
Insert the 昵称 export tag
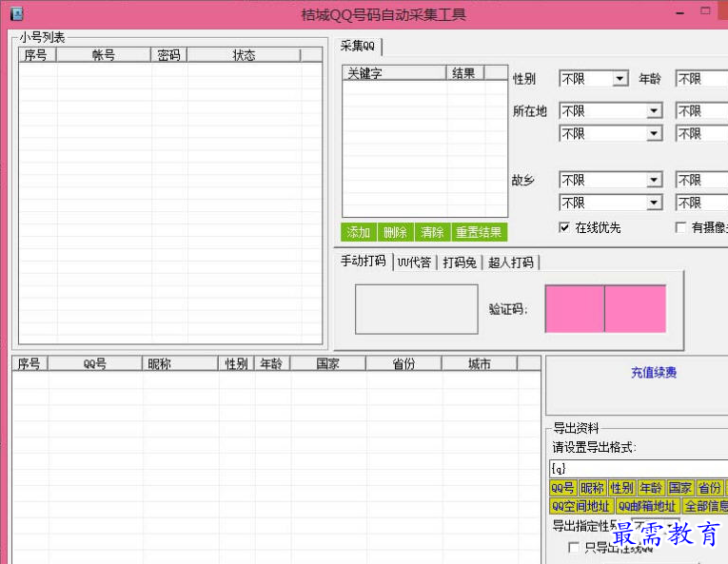point(592,488)
